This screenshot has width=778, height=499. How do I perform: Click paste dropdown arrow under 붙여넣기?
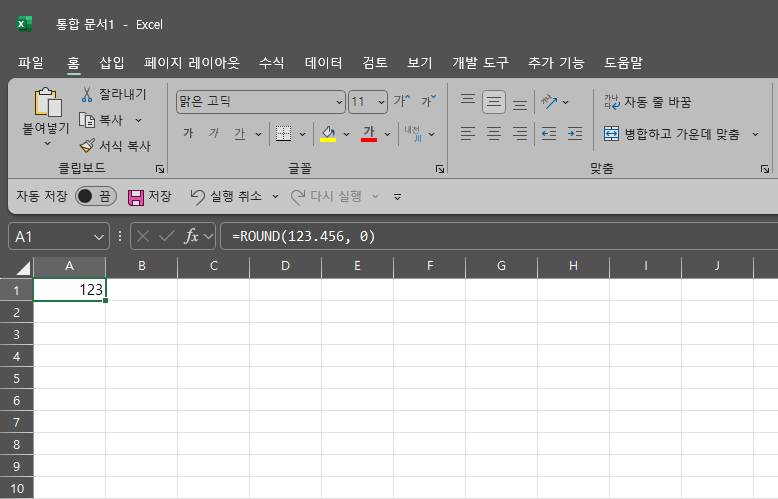coord(47,144)
